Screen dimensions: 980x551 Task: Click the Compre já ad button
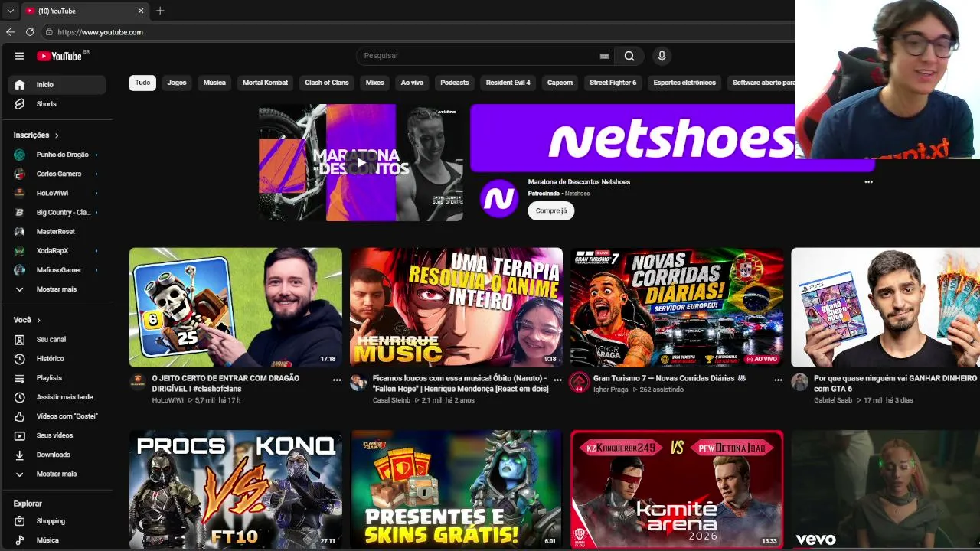(x=551, y=211)
